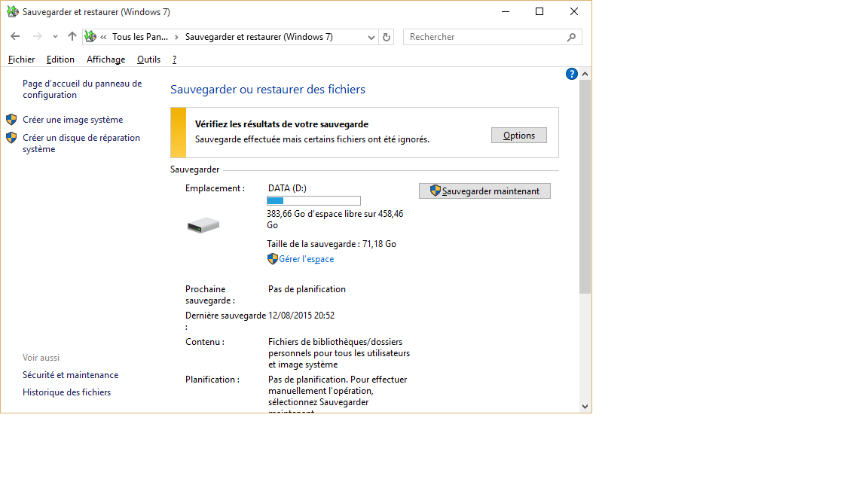Open the recent locations dropdown arrow
Screen dimensions: 868x488
55,37
